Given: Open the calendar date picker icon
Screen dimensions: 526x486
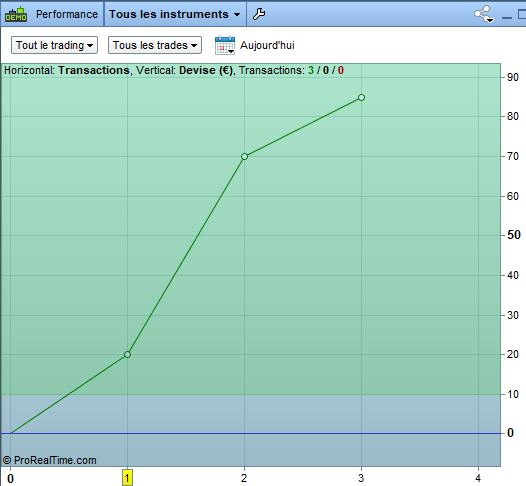Looking at the screenshot, I should pyautogui.click(x=225, y=45).
